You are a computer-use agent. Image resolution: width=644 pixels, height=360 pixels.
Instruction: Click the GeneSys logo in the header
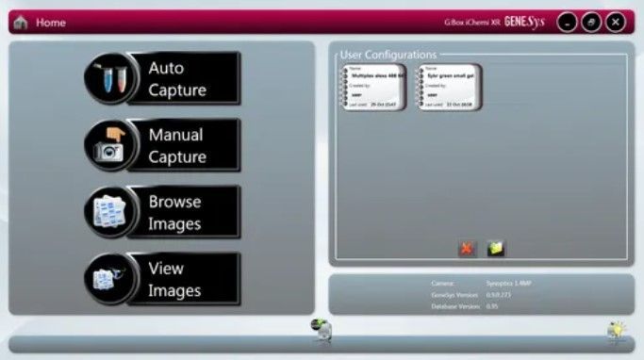(524, 23)
